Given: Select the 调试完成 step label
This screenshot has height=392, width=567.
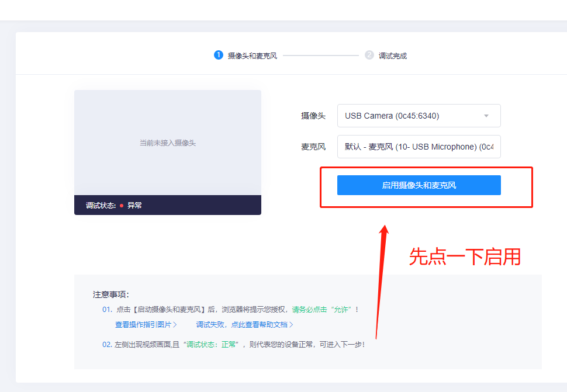Looking at the screenshot, I should click(x=393, y=55).
